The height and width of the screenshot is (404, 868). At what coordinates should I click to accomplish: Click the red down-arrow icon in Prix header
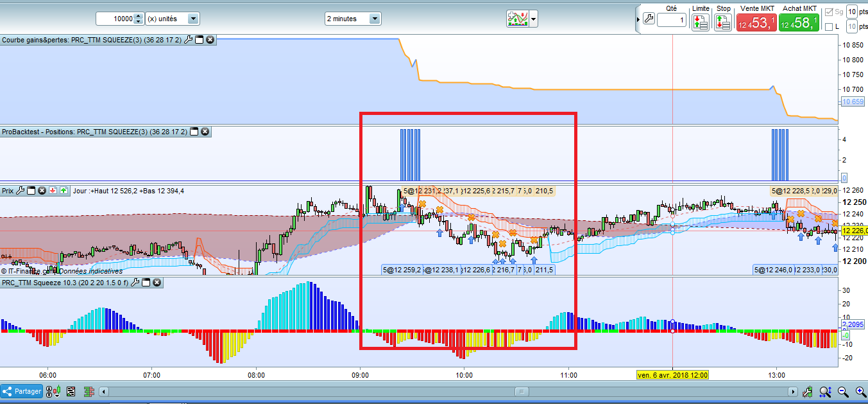pos(53,190)
